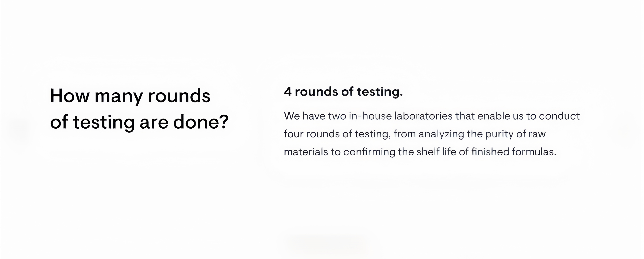644x259 pixels.
Task: Click the numeral "4" in the bold answer
Action: [288, 92]
